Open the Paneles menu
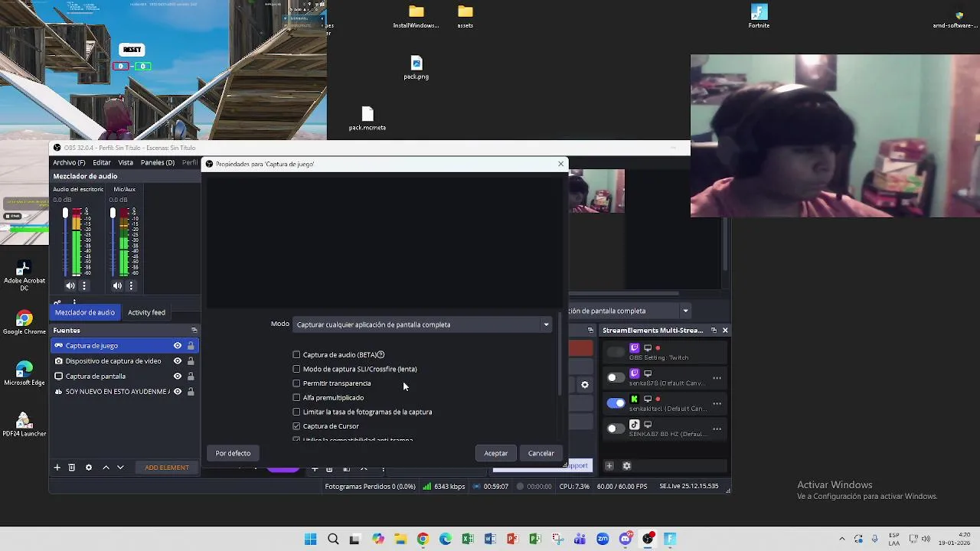980x551 pixels. (x=158, y=163)
